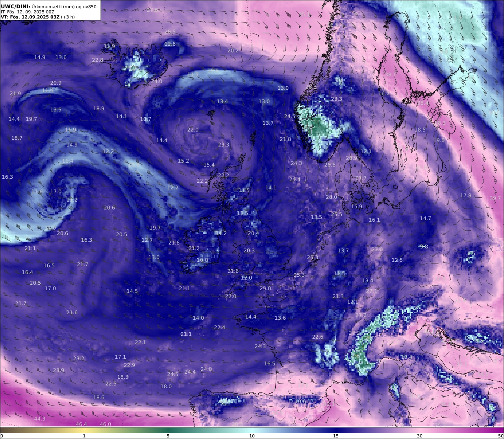Viewport: 504px width, 439px height.
Task: Click the map value '15.2'
Action: (x=183, y=161)
